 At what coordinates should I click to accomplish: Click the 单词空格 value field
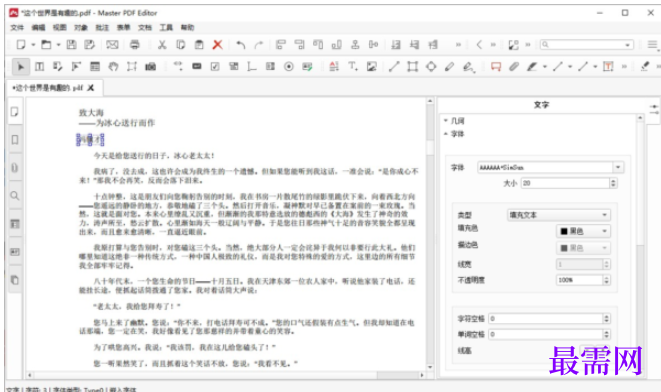coord(546,334)
